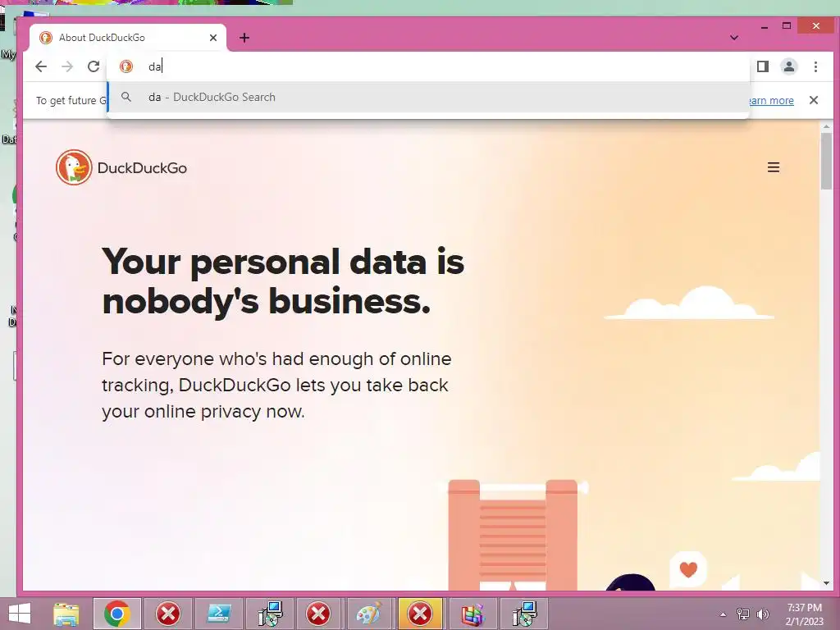Click the highlighted orange red-X taskbar item
The height and width of the screenshot is (630, 840).
[x=420, y=614]
